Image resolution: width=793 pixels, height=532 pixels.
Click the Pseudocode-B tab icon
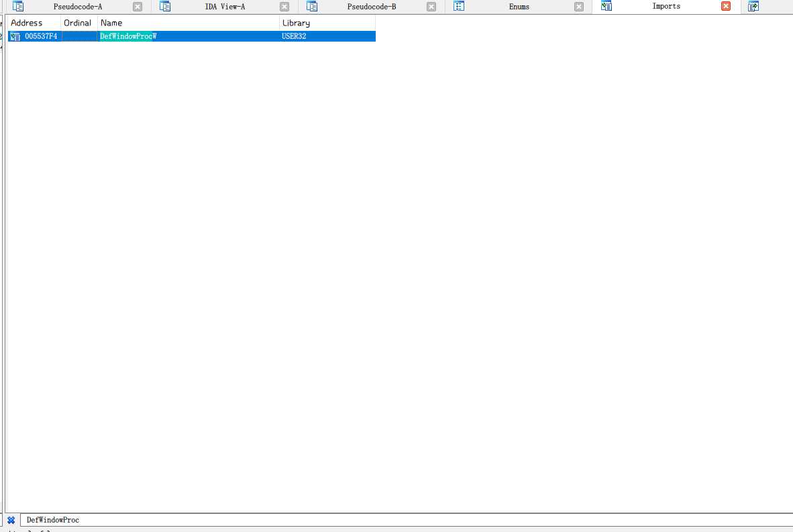coord(312,6)
